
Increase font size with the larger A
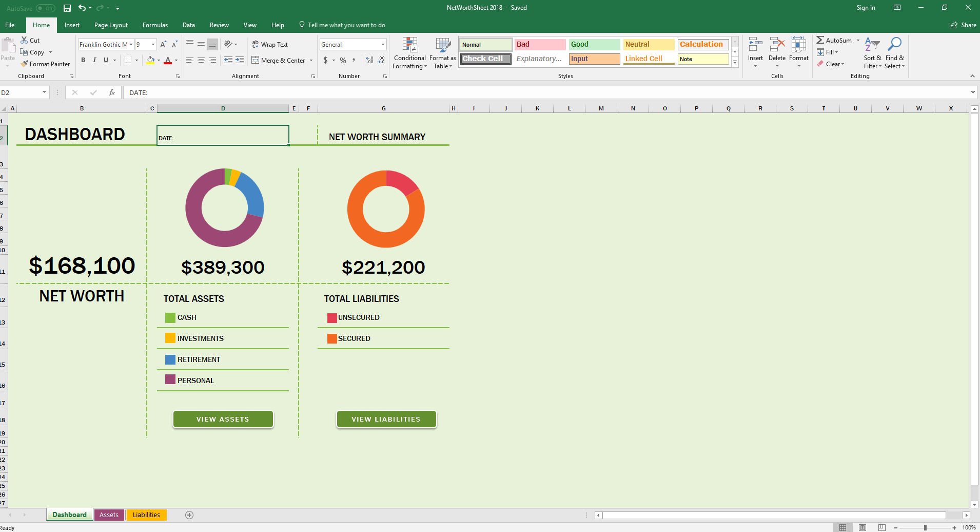tap(163, 45)
